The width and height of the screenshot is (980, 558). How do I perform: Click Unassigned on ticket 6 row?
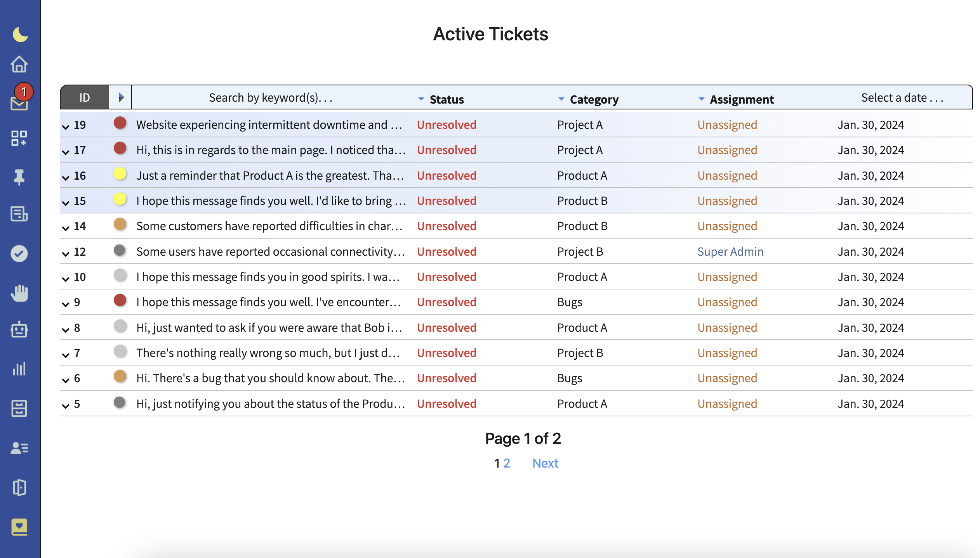[727, 378]
